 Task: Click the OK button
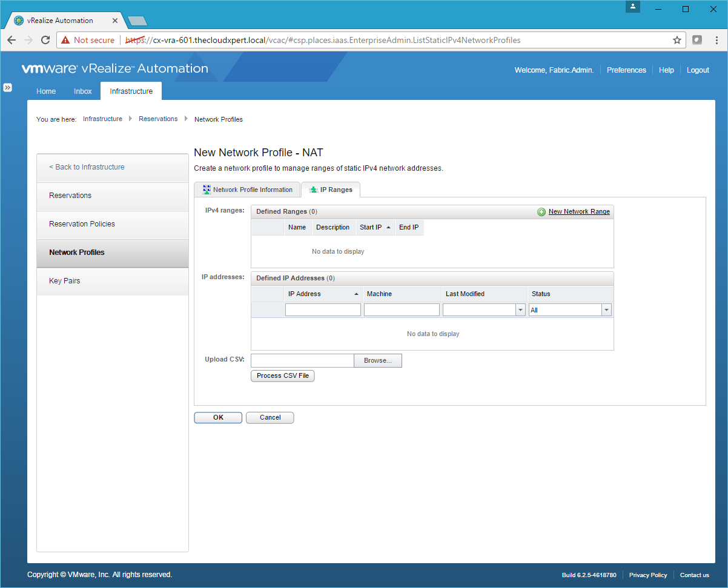(x=218, y=417)
